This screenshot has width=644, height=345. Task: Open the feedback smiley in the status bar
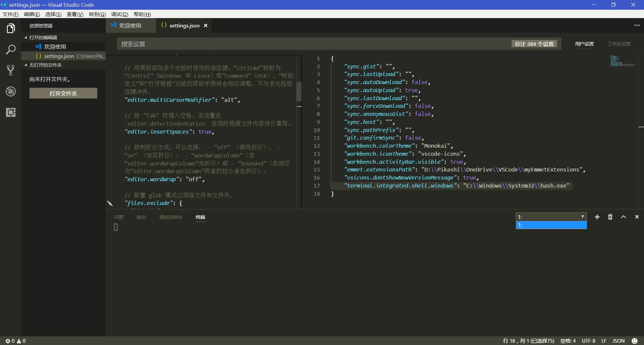635,341
